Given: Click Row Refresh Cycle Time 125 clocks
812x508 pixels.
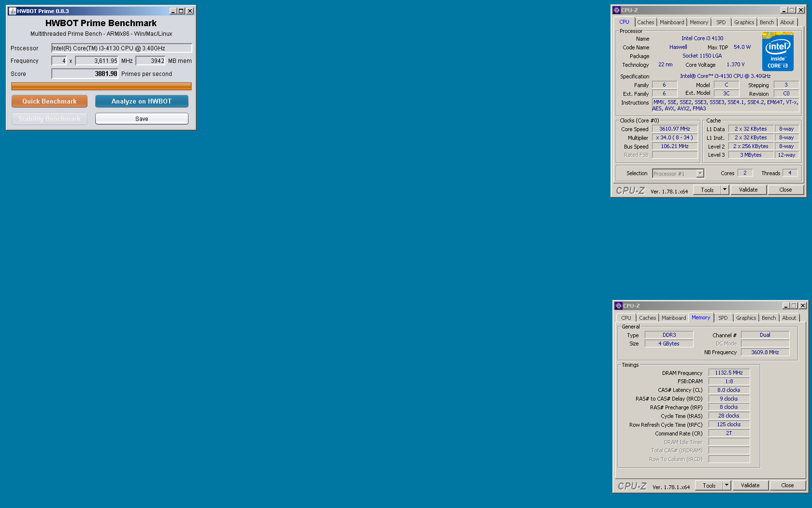Looking at the screenshot, I should pos(729,424).
